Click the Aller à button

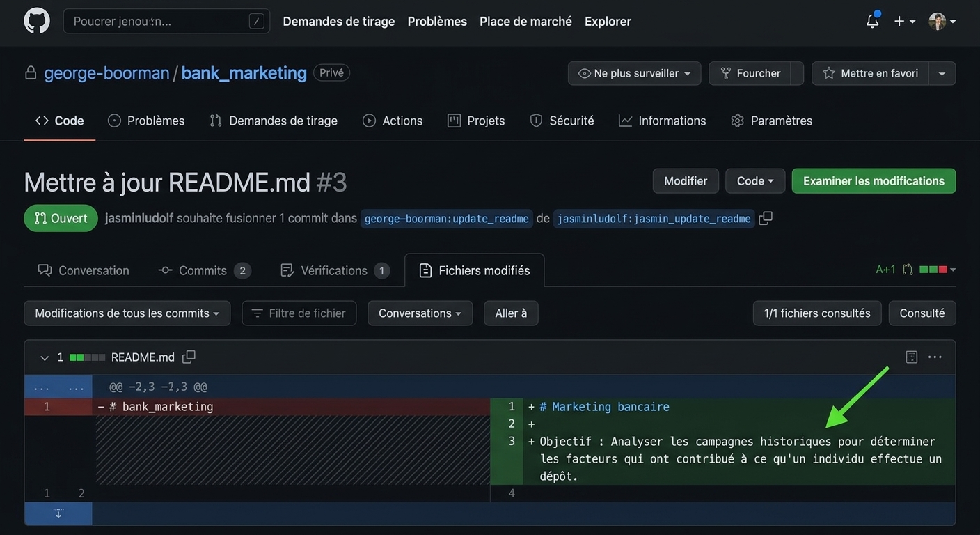(512, 313)
